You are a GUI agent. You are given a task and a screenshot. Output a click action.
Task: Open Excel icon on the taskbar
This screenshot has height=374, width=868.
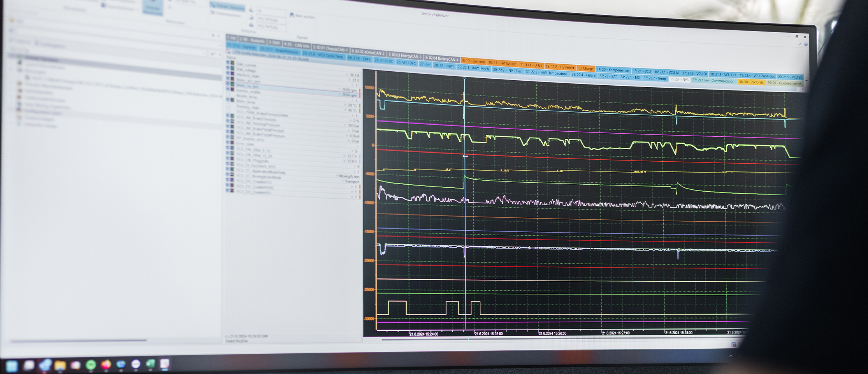pos(150,363)
